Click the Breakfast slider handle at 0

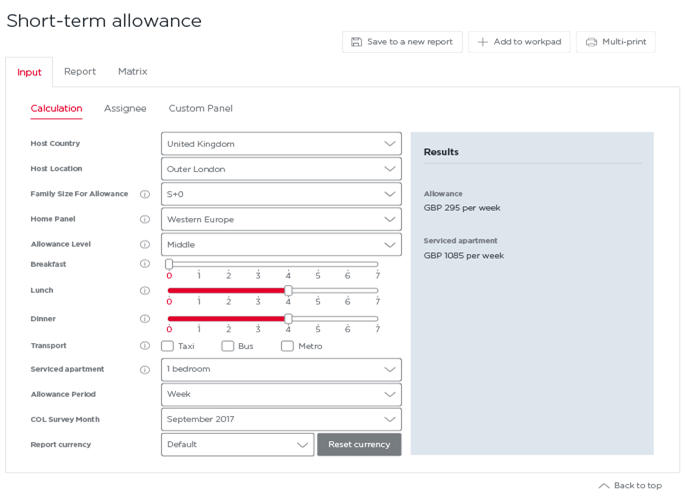(x=169, y=264)
